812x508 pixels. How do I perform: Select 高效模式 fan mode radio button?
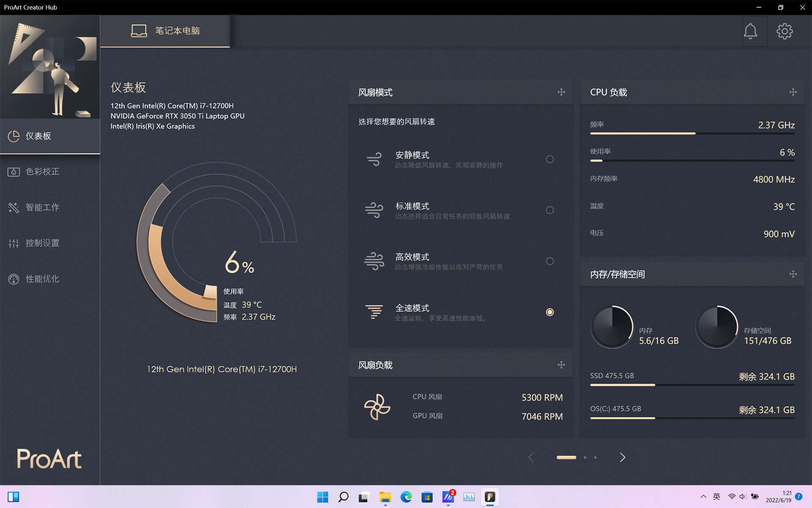(549, 261)
